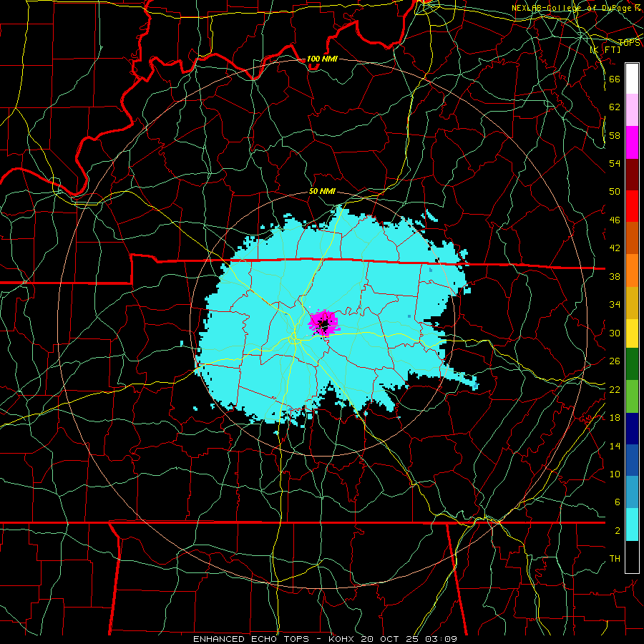Screen dimensions: 644x644
Task: Click the '58' legend scale value
Action: 615,135
